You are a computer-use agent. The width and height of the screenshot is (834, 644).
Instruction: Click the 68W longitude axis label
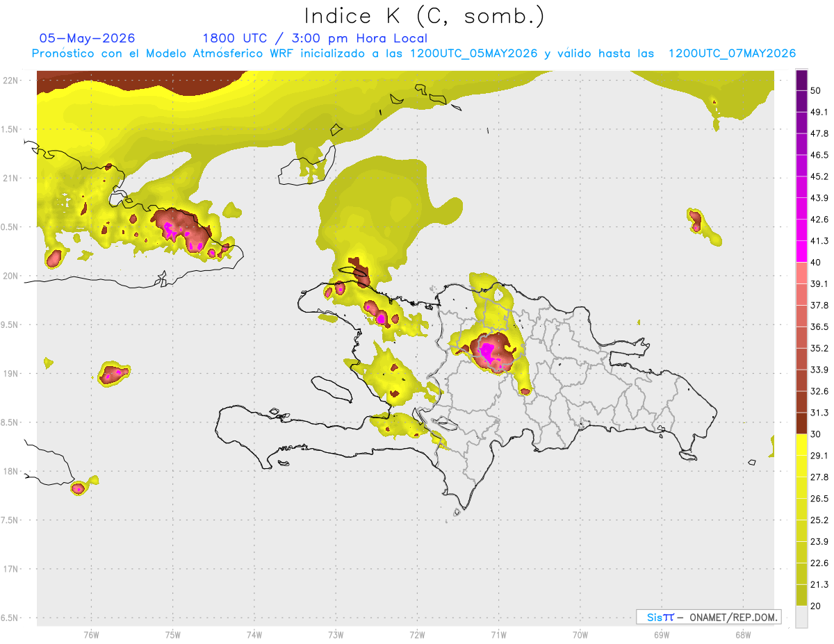(x=742, y=634)
